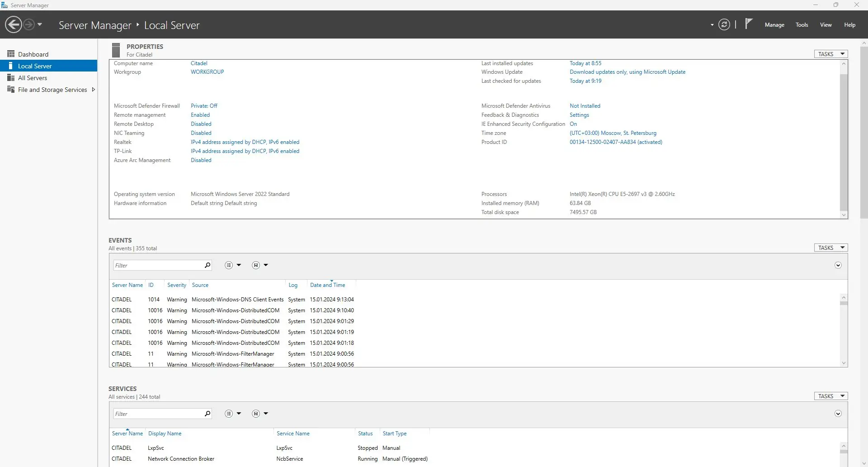The height and width of the screenshot is (467, 868).
Task: Click the Remote management Enabled link
Action: pos(200,115)
